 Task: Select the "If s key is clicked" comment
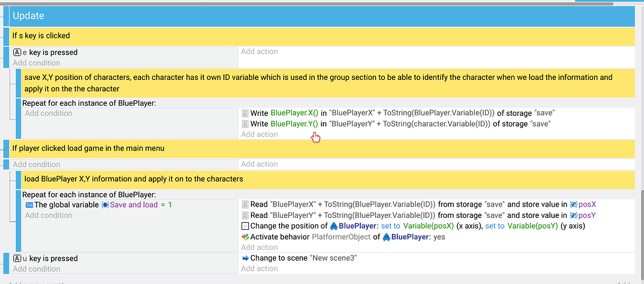[323, 36]
